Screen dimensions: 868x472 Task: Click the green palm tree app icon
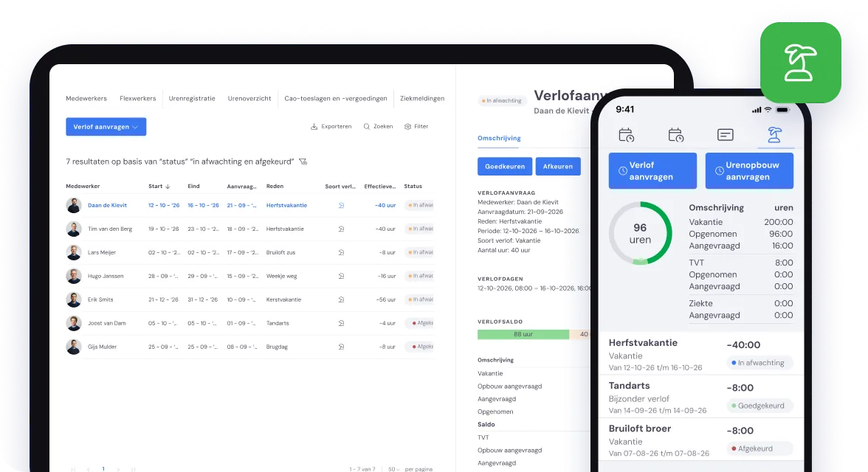[800, 63]
